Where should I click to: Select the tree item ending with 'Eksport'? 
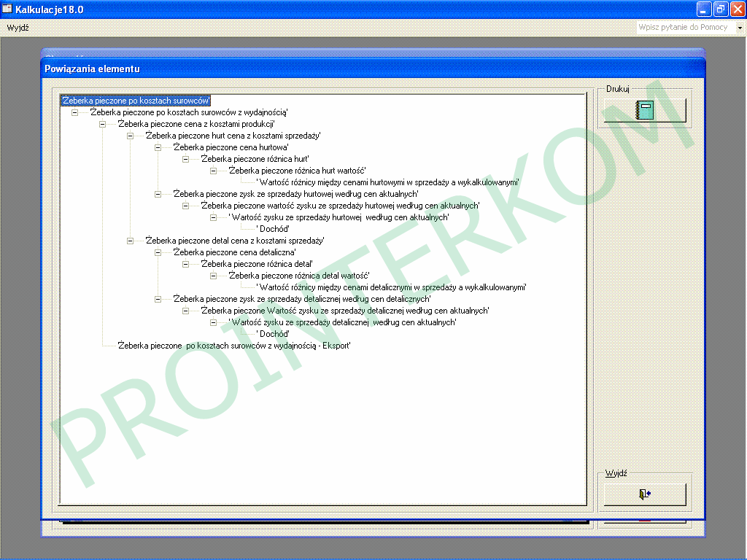[234, 346]
